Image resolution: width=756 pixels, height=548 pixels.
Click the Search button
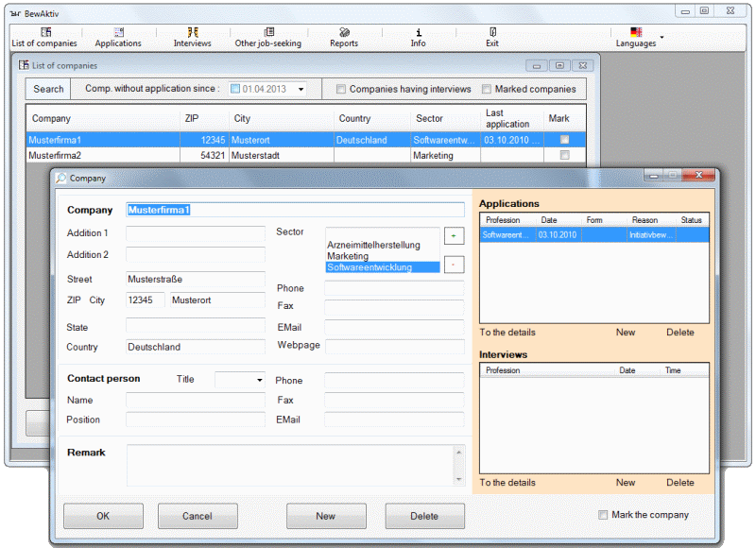(48, 89)
